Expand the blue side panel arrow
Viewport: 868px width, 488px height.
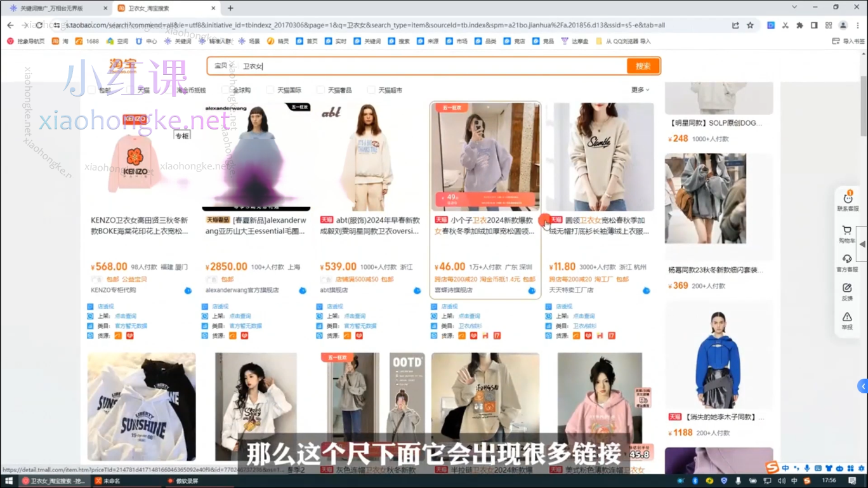(862, 386)
